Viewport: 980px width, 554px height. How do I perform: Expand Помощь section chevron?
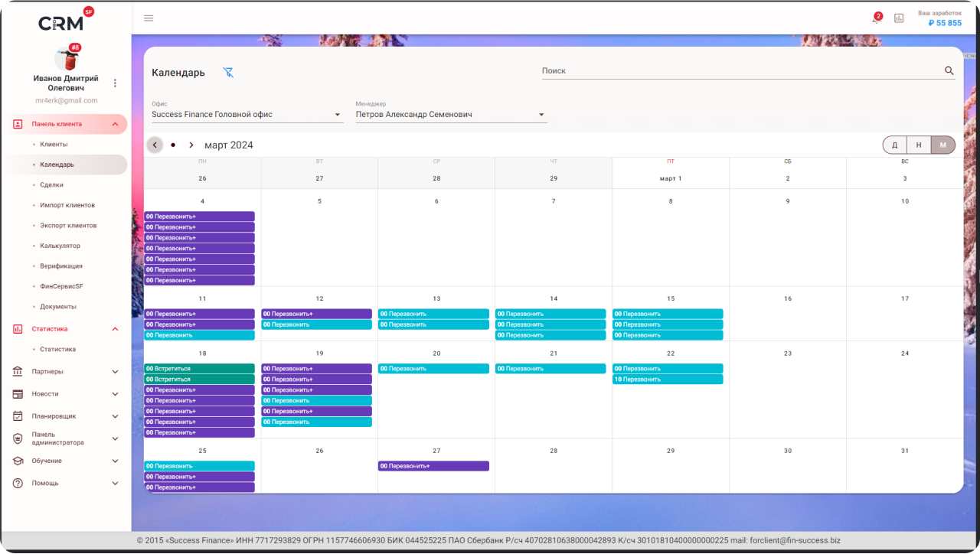[x=115, y=484]
